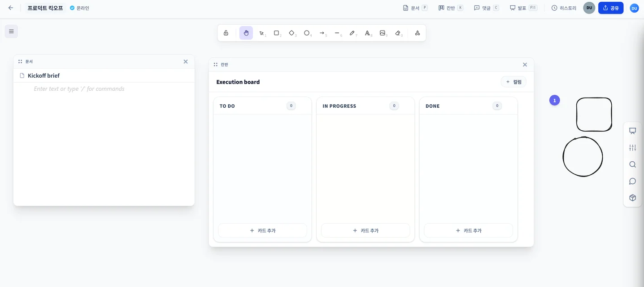Viewport: 644px width, 287px height.
Task: Open the search icon in right sidebar
Action: pyautogui.click(x=633, y=164)
